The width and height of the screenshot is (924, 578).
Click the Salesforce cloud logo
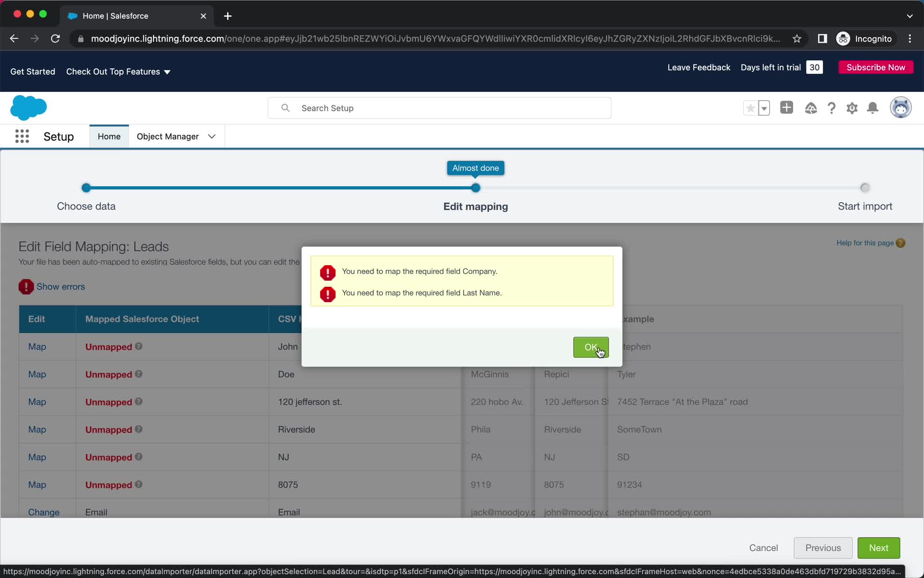(x=28, y=107)
